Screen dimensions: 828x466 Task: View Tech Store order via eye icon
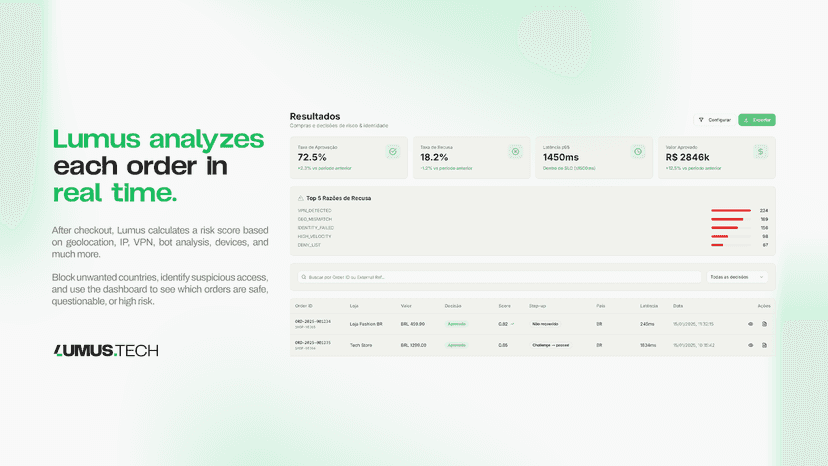750,345
